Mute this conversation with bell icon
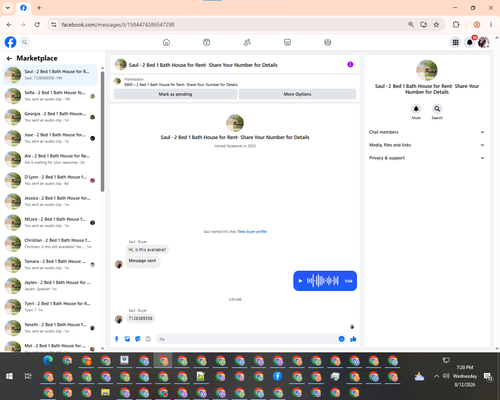The height and width of the screenshot is (400, 500). pyautogui.click(x=416, y=109)
